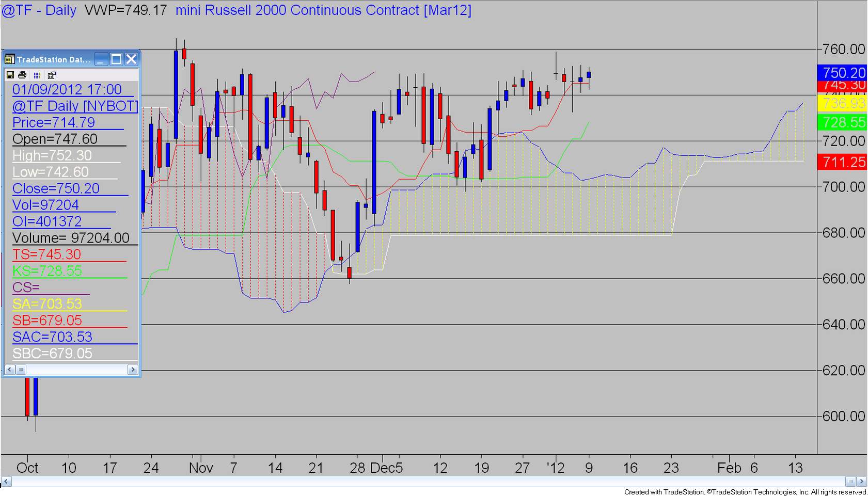Image resolution: width=868 pixels, height=496 pixels.
Task: Maximize the TradeStation Data window
Action: pyautogui.click(x=116, y=59)
